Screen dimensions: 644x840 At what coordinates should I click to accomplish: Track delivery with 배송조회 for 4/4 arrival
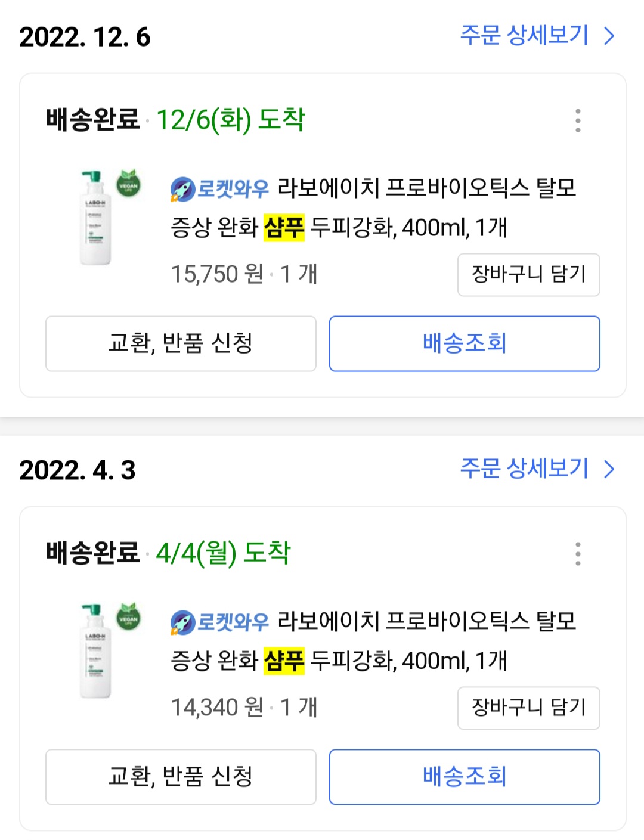click(x=465, y=777)
